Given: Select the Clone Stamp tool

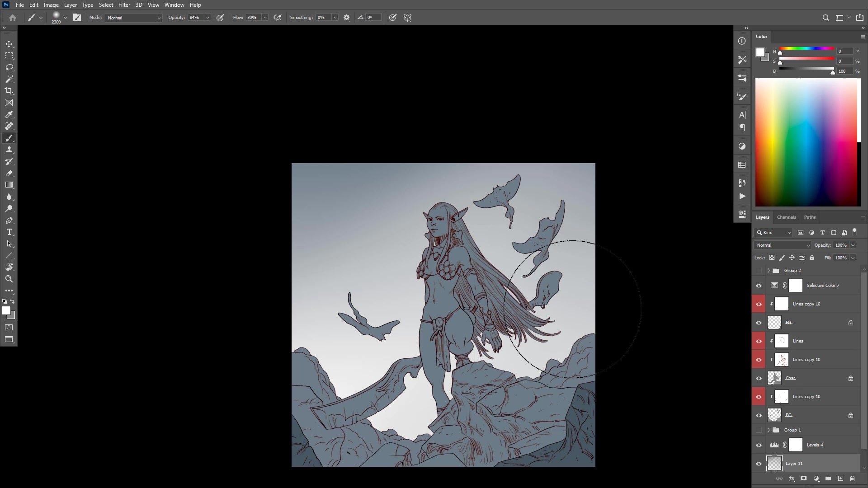Looking at the screenshot, I should click(9, 150).
